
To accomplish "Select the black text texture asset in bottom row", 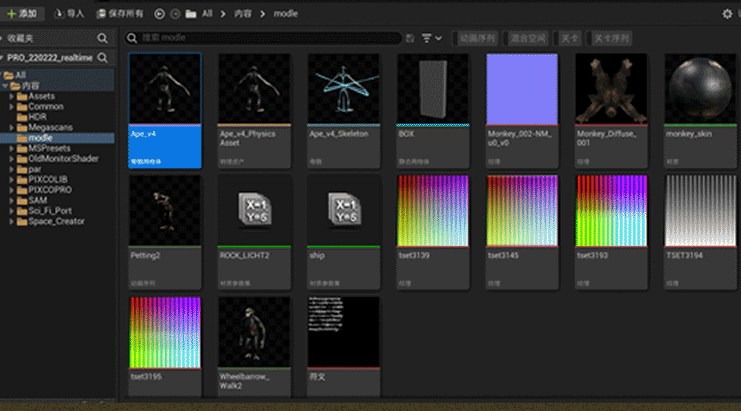I will [x=344, y=346].
